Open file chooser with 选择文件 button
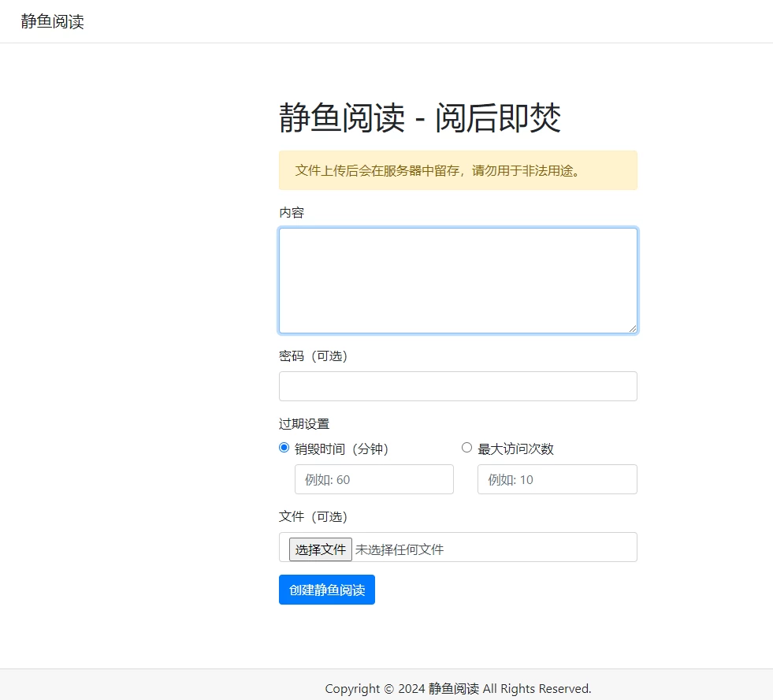773x700 pixels. [320, 549]
